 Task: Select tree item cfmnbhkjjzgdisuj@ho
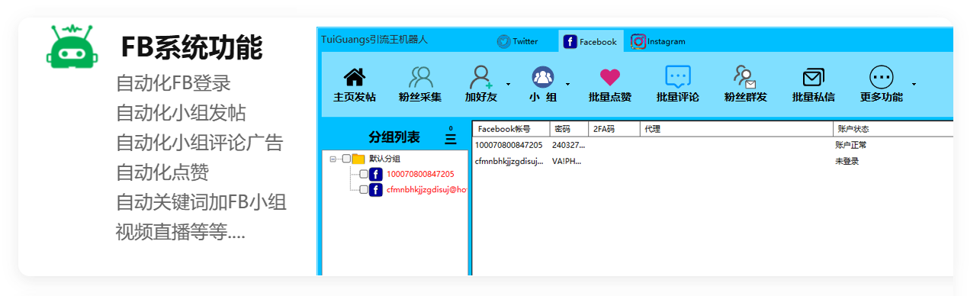[x=426, y=189]
